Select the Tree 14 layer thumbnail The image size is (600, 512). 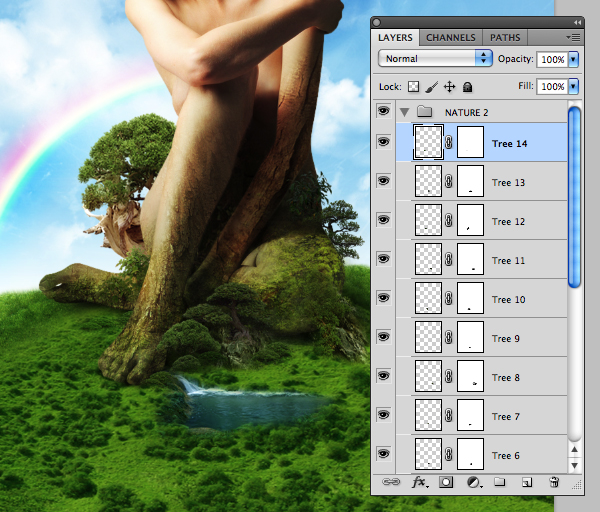pyautogui.click(x=428, y=142)
